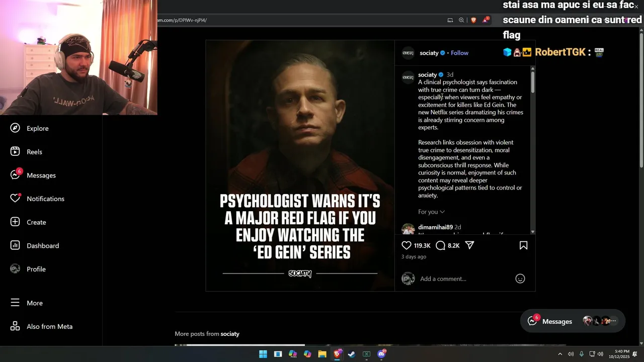This screenshot has width=644, height=362.
Task: Click the Dashboard label in sidebar
Action: (x=43, y=245)
